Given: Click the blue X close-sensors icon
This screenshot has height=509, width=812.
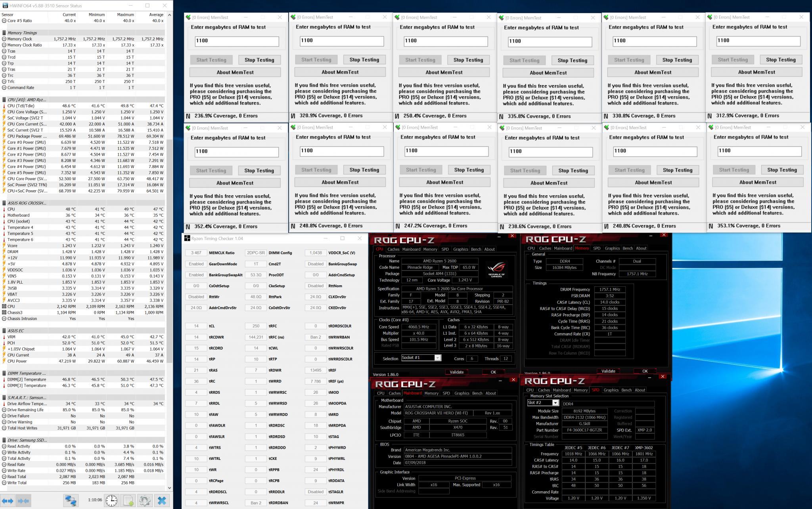Looking at the screenshot, I should [162, 500].
